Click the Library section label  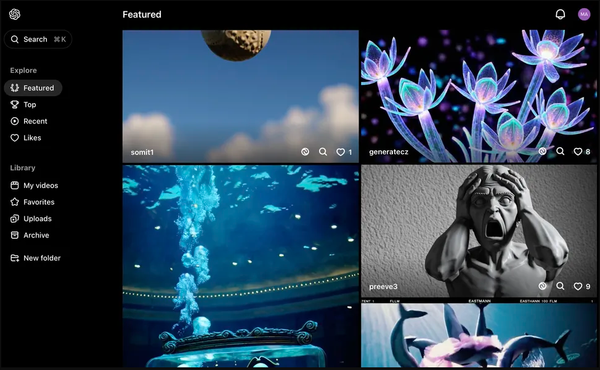point(23,168)
